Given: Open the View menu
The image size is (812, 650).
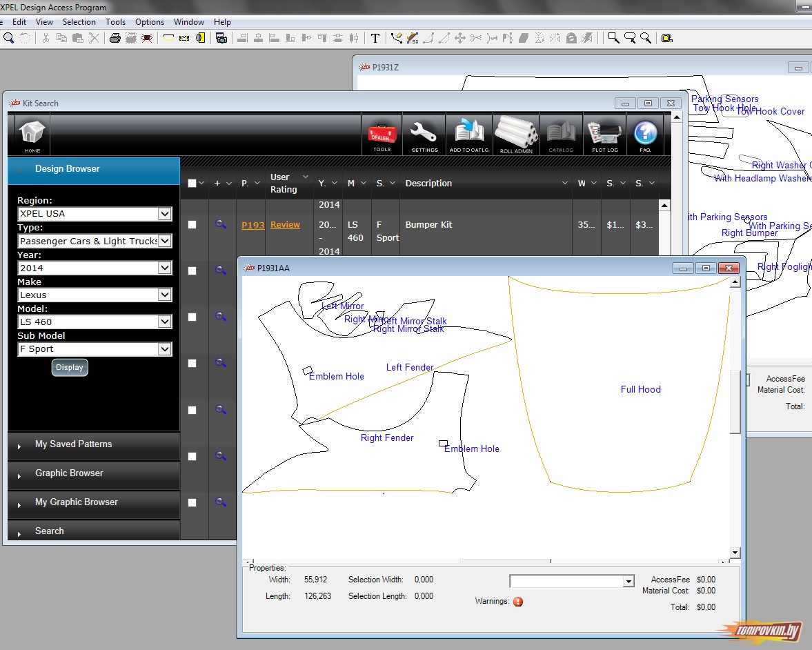Looking at the screenshot, I should 44,22.
